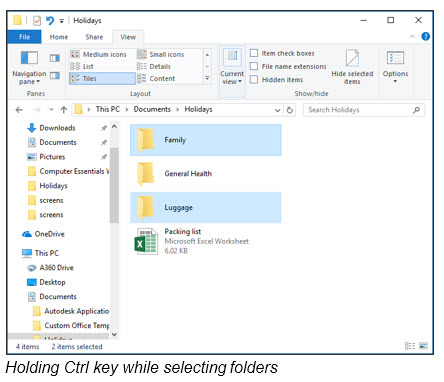This screenshot has height=382, width=444.
Task: Choose the Details layout
Action: click(x=154, y=66)
